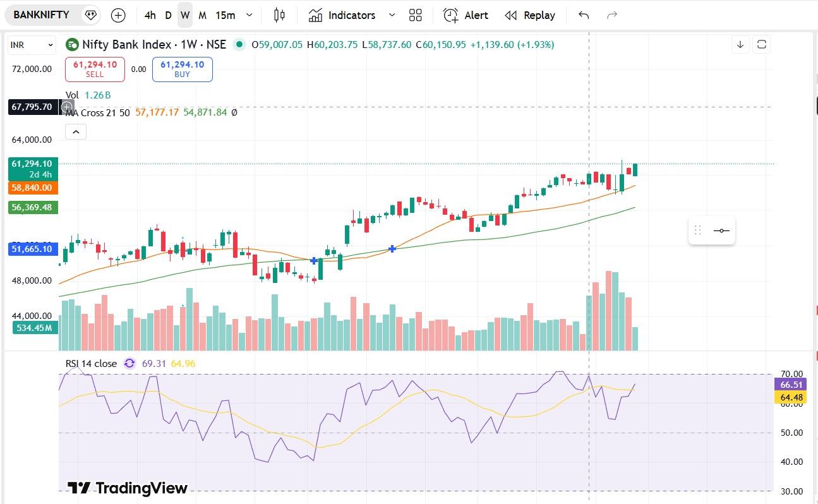Click the L58,737.60 low value
Image resolution: width=818 pixels, height=504 pixels.
coord(386,45)
